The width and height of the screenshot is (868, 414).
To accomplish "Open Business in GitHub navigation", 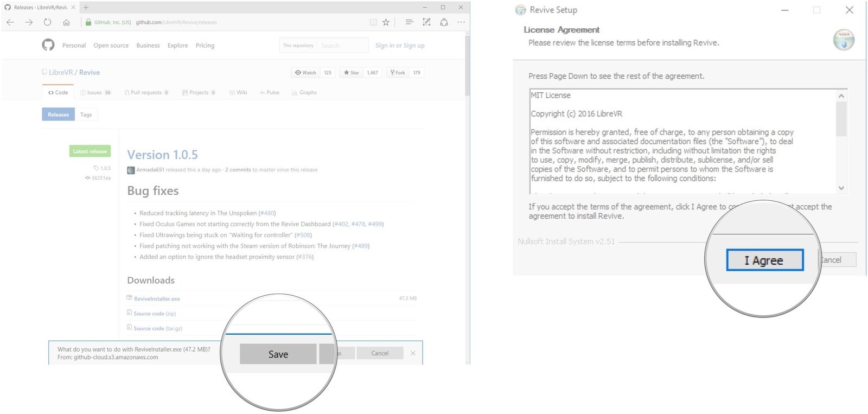I will pyautogui.click(x=148, y=46).
